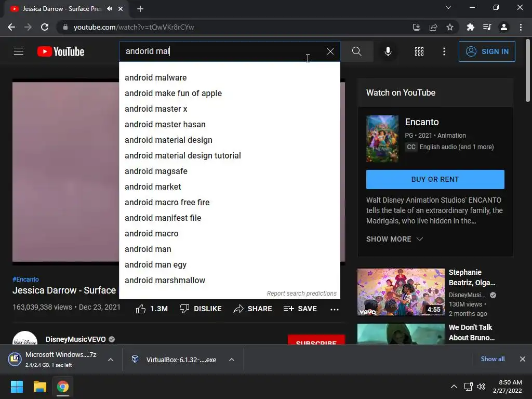Open Chrome from the taskbar
Viewport: 532px width, 399px height.
point(63,387)
